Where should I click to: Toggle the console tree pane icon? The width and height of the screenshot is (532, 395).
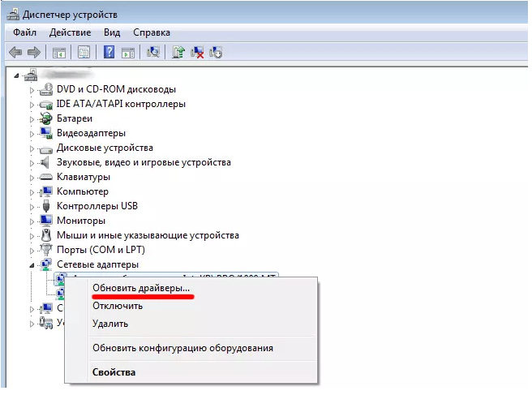tap(59, 53)
